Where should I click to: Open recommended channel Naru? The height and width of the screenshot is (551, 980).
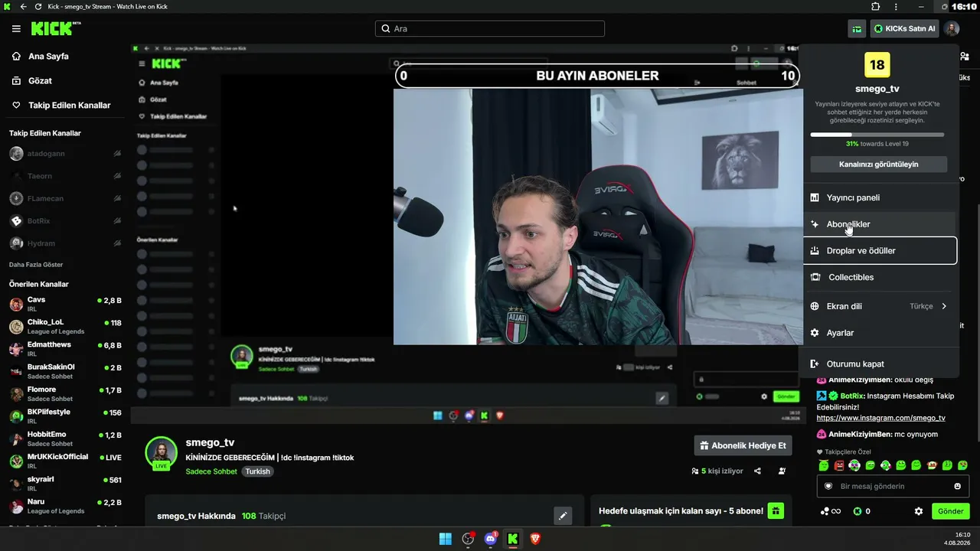click(x=65, y=506)
